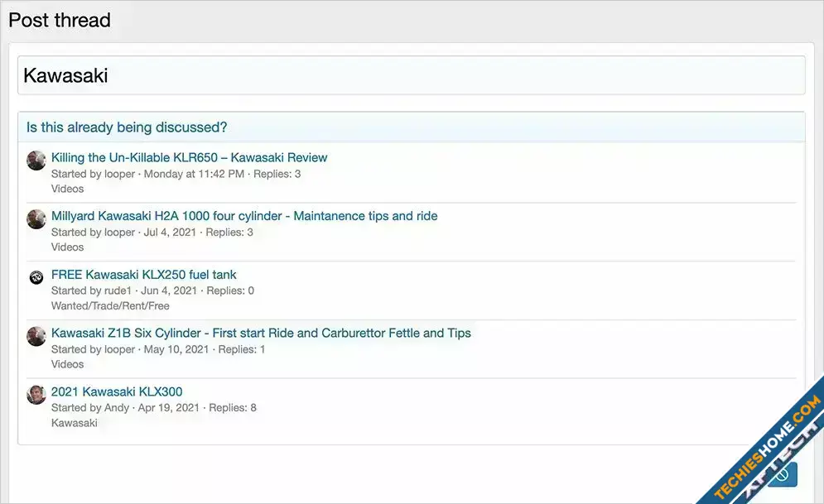
Task: Click Videos forum label under Z1B thread
Action: [x=67, y=364]
